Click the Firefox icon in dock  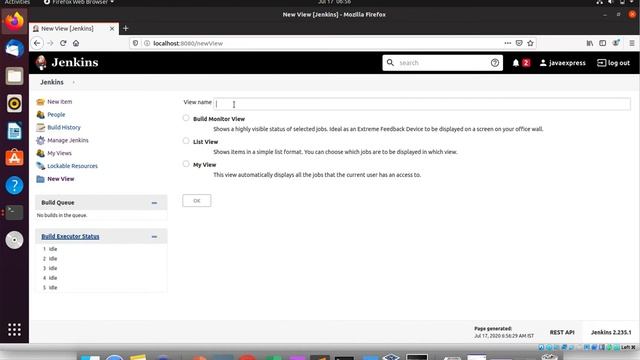tap(14, 21)
